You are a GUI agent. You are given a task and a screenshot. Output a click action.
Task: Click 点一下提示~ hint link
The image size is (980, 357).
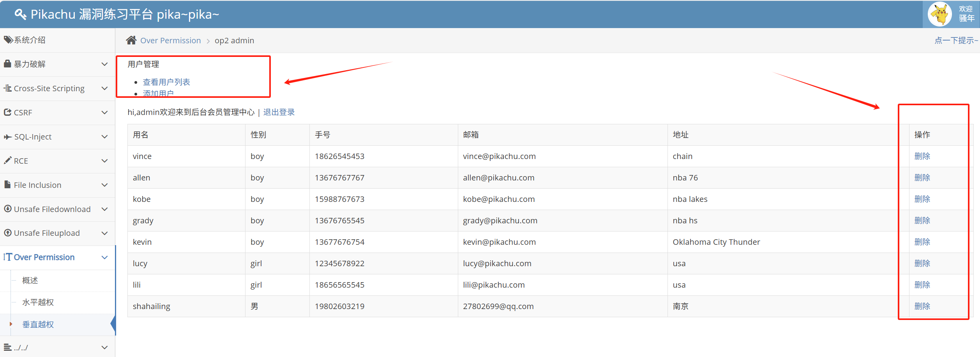(x=957, y=40)
